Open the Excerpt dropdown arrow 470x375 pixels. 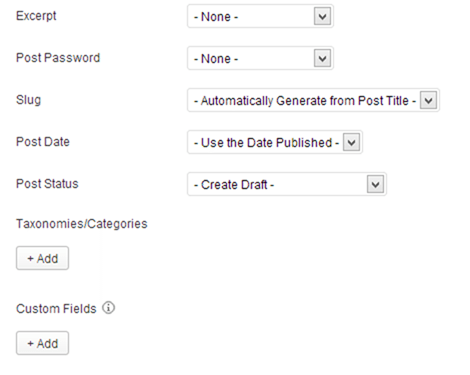coord(322,16)
